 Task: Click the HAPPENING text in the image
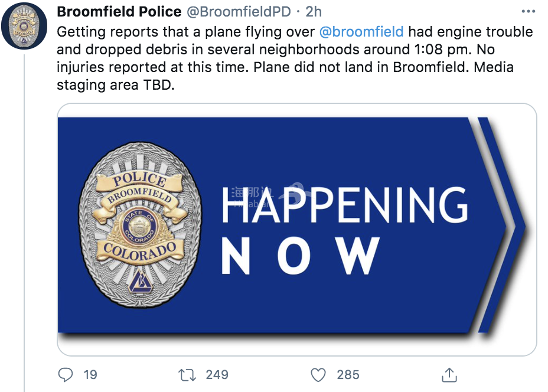point(345,205)
